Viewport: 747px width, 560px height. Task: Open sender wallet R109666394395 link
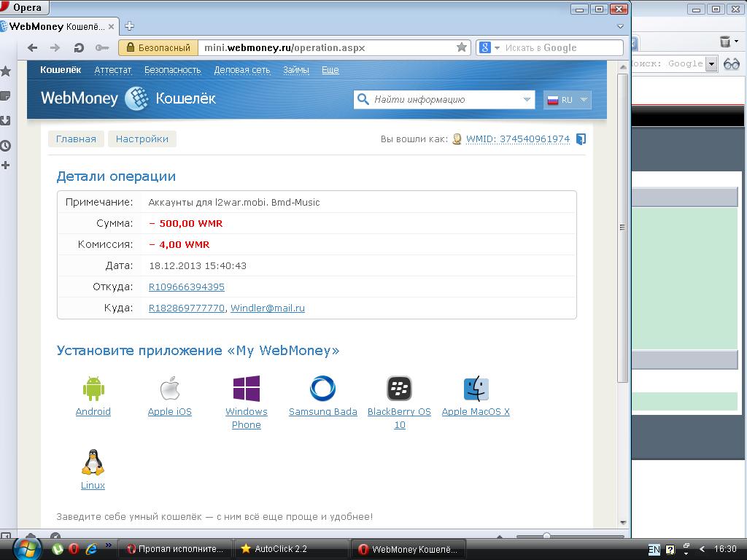187,287
